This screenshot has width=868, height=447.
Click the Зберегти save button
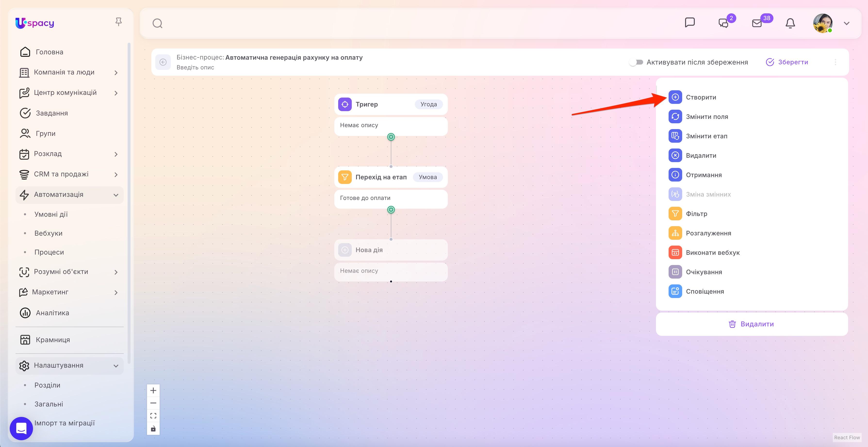787,62
